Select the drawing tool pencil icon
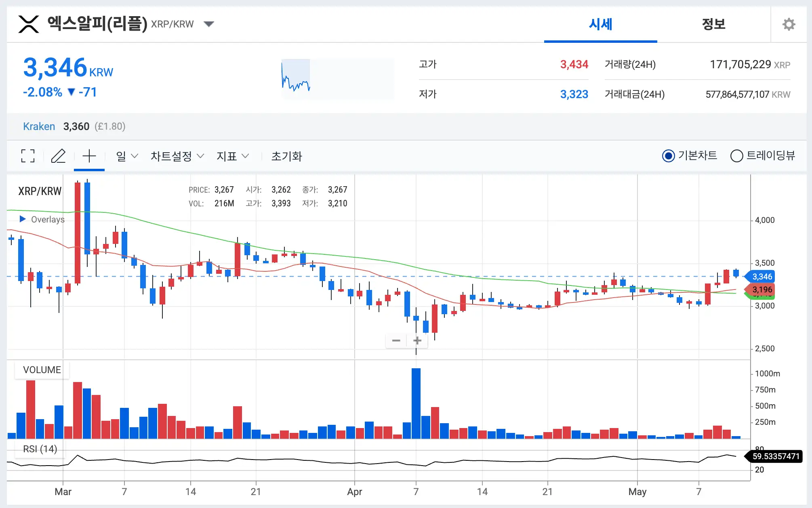Viewport: 812px width, 508px height. (58, 155)
